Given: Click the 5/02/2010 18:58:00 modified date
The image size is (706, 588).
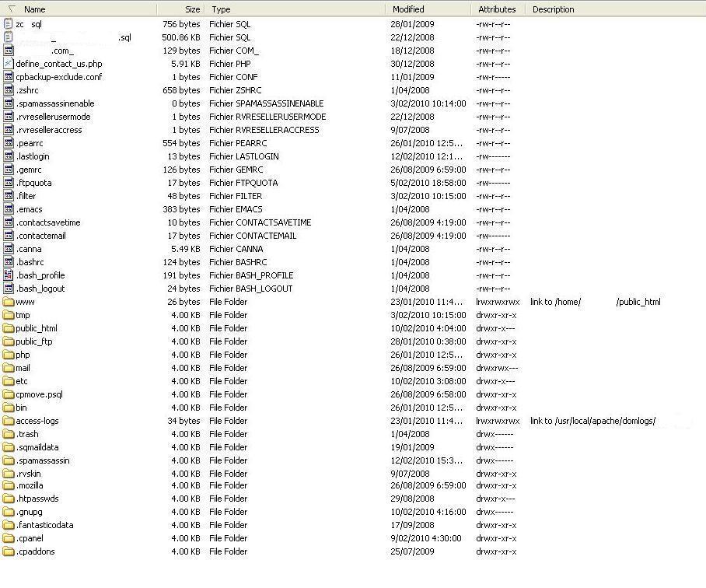Looking at the screenshot, I should (428, 182).
